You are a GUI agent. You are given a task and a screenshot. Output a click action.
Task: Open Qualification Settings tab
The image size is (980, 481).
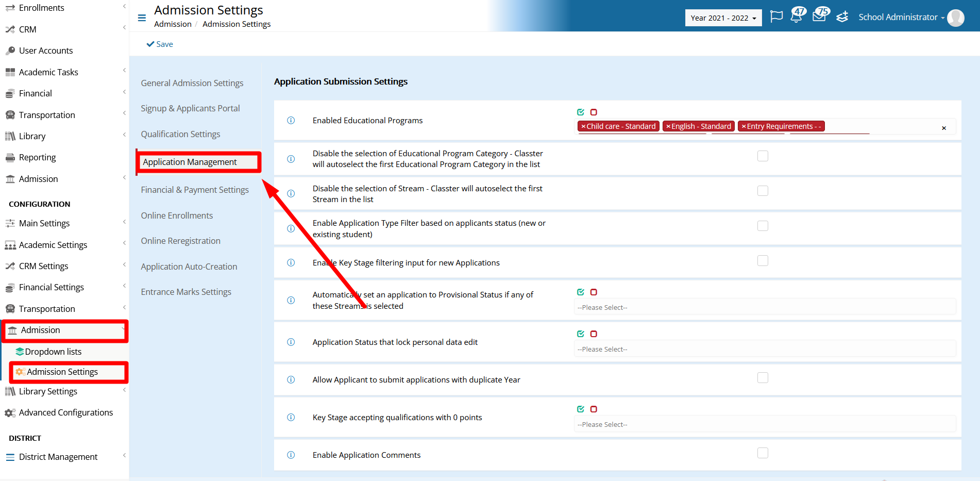pyautogui.click(x=180, y=134)
